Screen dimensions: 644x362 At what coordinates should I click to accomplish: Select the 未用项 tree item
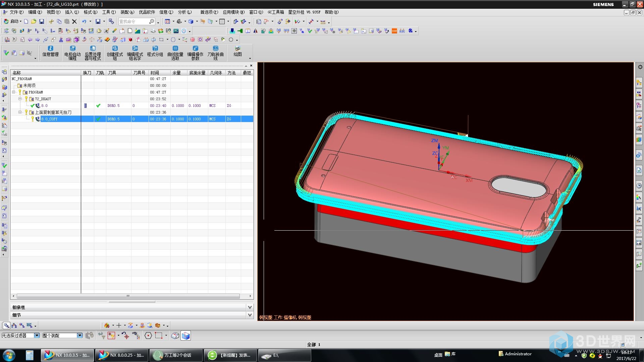(x=29, y=85)
